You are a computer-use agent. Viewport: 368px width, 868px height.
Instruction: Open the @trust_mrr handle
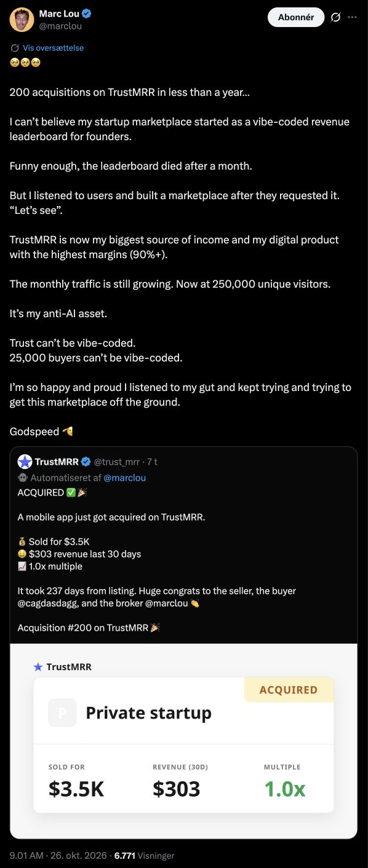118,462
